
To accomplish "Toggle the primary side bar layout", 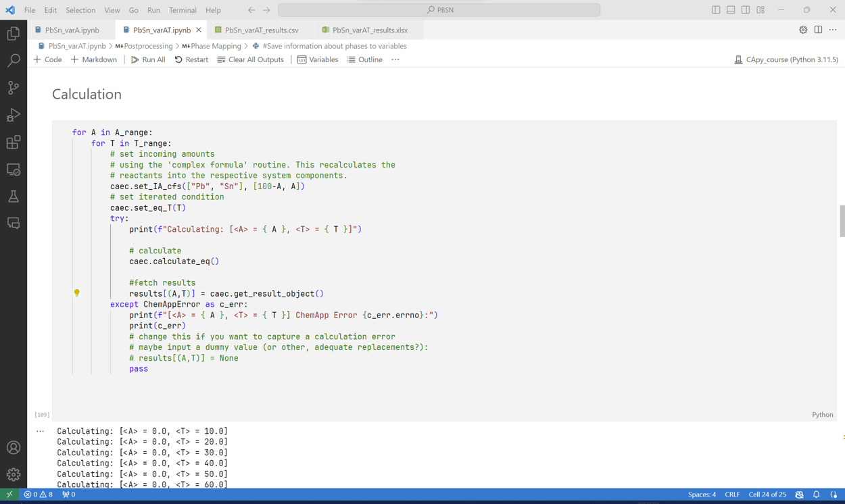I will click(716, 10).
